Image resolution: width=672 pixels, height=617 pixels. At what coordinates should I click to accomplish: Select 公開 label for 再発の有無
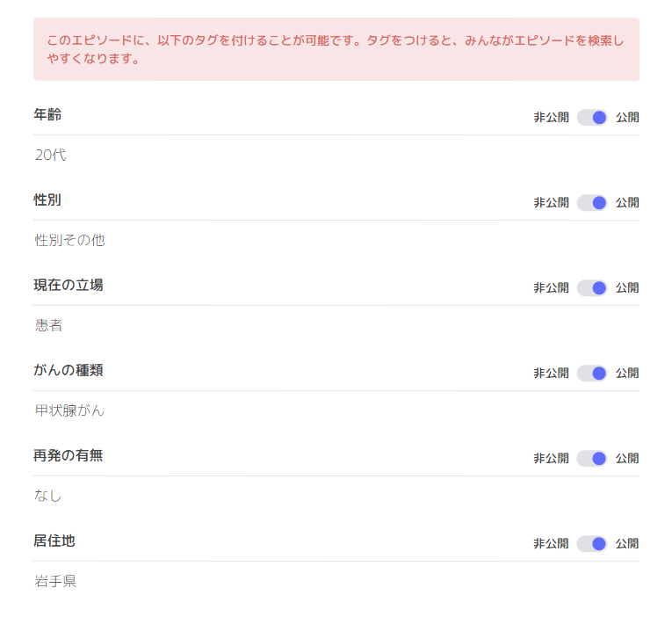(627, 458)
